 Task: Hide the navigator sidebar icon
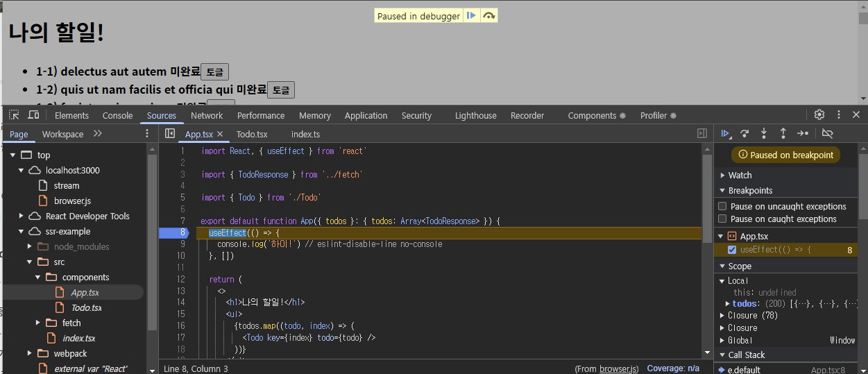[170, 133]
